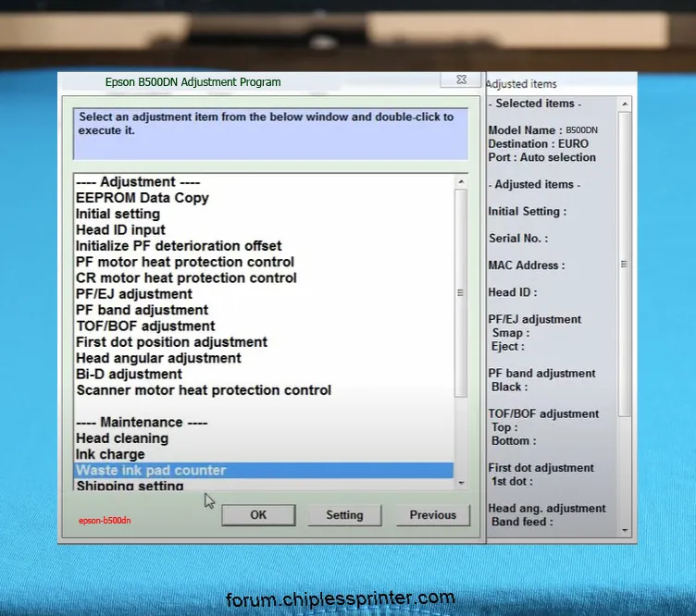Go back with the Previous button

click(433, 515)
